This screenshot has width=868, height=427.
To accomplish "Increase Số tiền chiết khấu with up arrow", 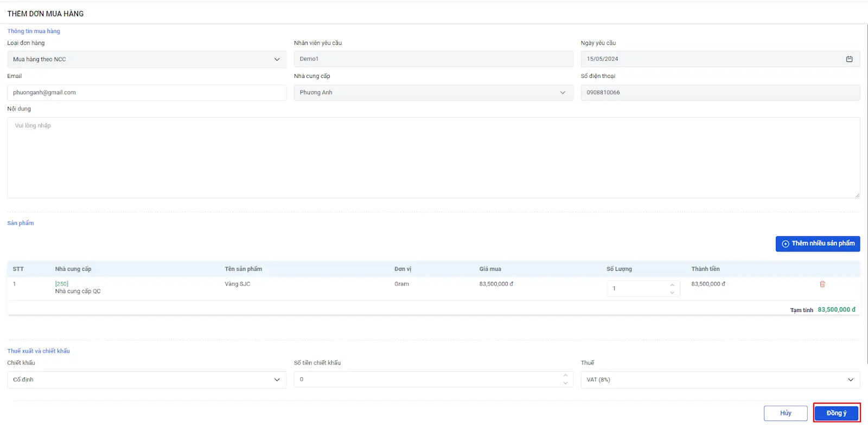I will coord(565,376).
